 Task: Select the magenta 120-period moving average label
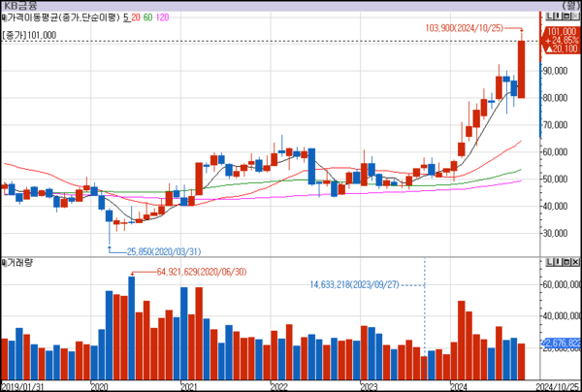click(166, 18)
